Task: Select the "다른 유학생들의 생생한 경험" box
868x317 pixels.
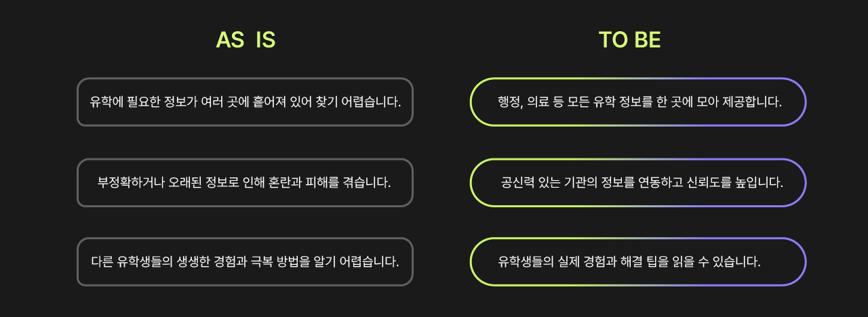Action: click(245, 261)
